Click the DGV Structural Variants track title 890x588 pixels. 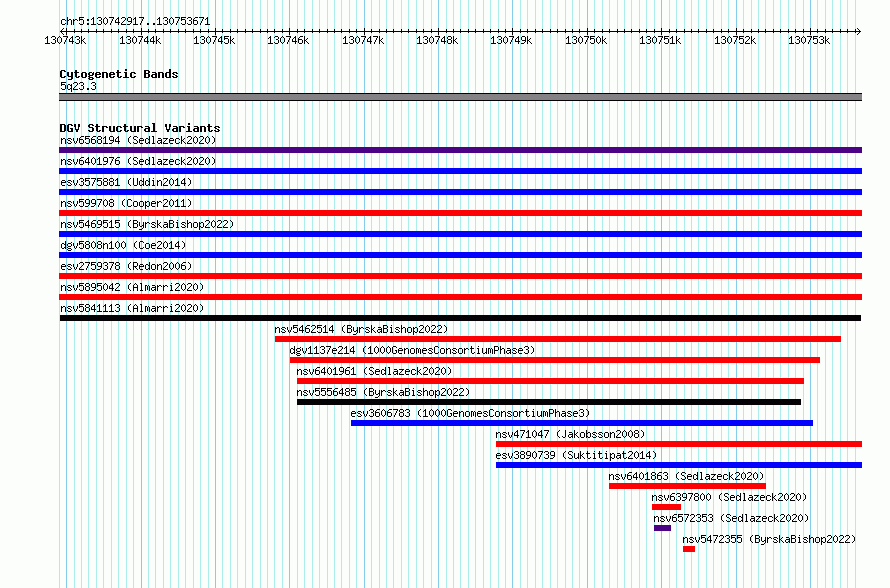pyautogui.click(x=140, y=128)
